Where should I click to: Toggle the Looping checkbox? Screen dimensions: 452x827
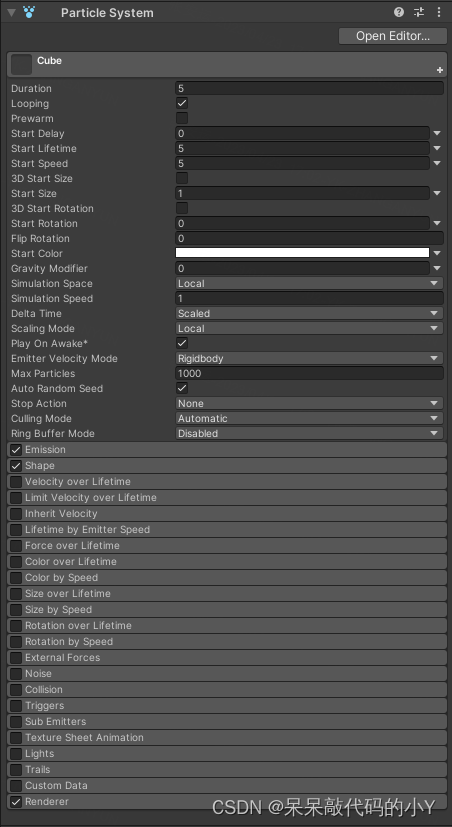point(182,103)
